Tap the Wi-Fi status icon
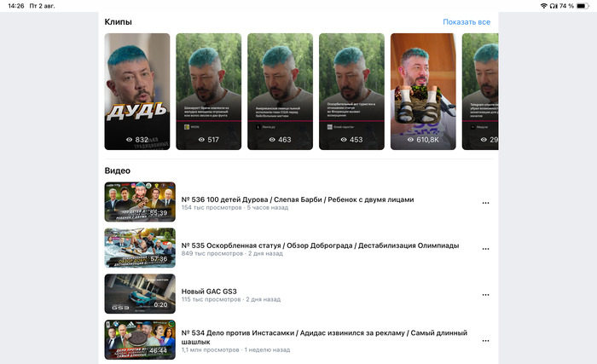 544,6
